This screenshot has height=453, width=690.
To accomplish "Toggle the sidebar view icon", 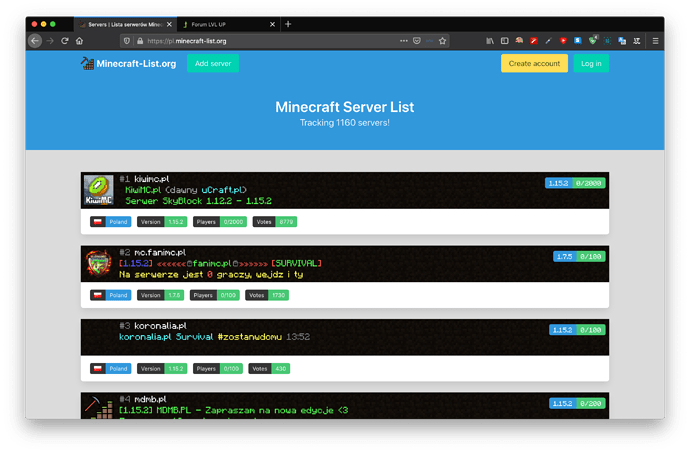I will (x=505, y=41).
